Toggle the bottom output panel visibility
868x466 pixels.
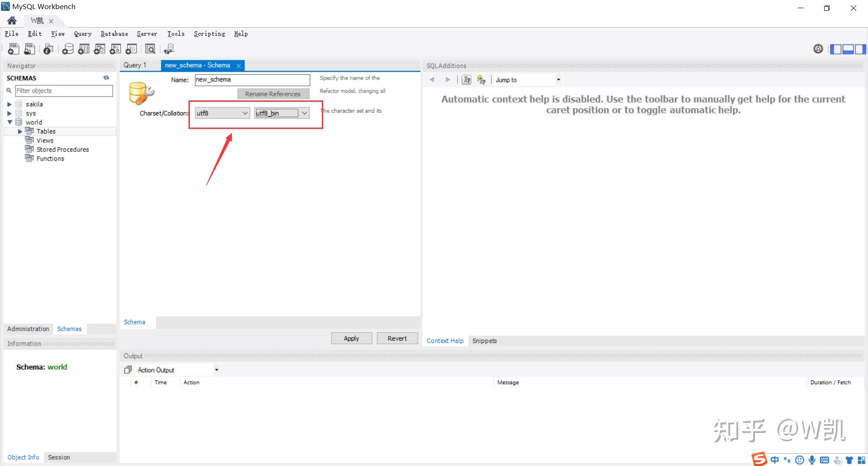[x=848, y=49]
